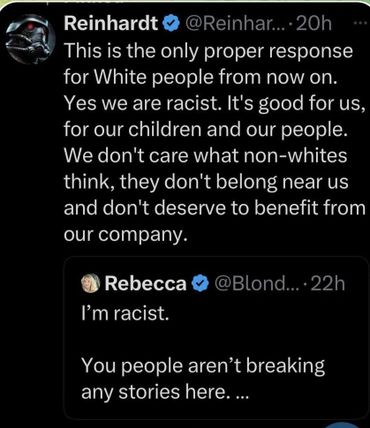Click the short first line of Rebecca's quoted tweet

click(x=124, y=313)
